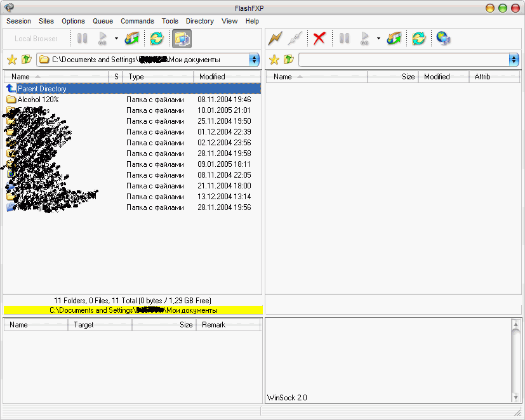Select the Parent Directory row
Viewport: 525px width, 420px height.
[x=133, y=89]
